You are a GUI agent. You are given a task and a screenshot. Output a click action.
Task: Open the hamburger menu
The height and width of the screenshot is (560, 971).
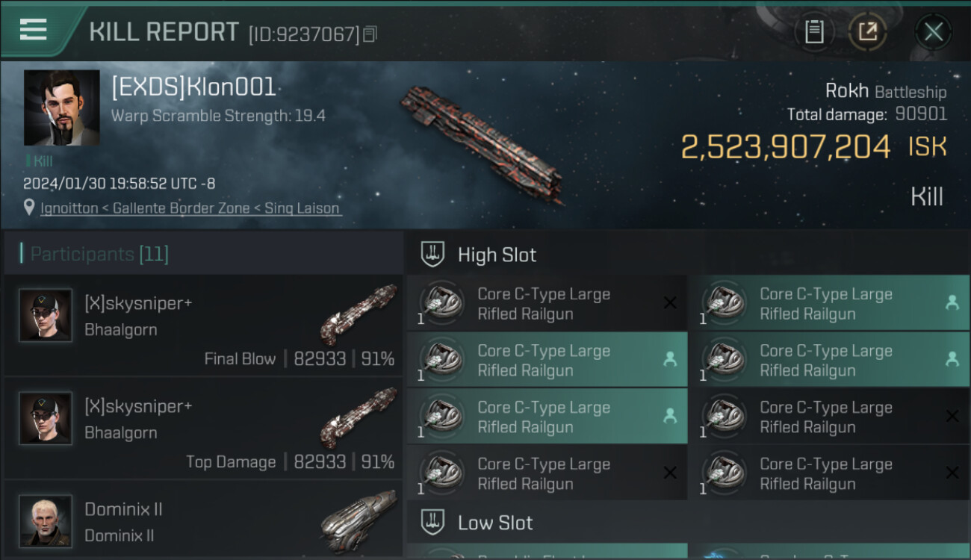pos(34,30)
